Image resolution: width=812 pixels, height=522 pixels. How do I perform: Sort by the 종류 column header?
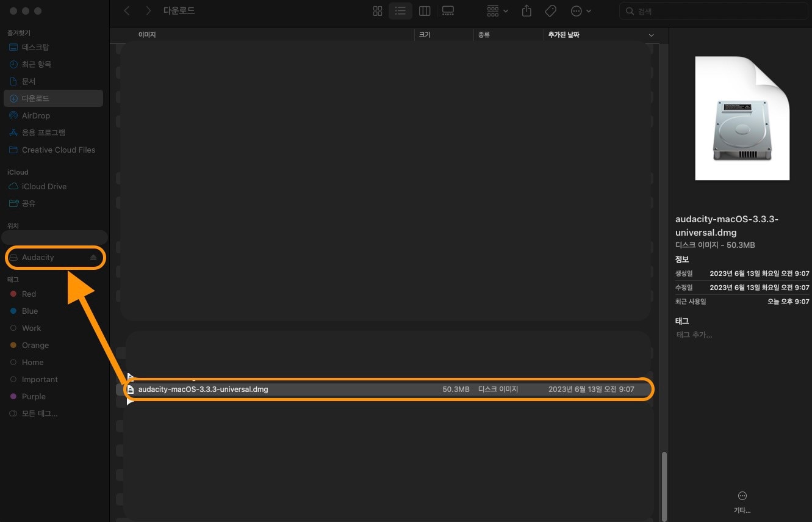(x=484, y=35)
